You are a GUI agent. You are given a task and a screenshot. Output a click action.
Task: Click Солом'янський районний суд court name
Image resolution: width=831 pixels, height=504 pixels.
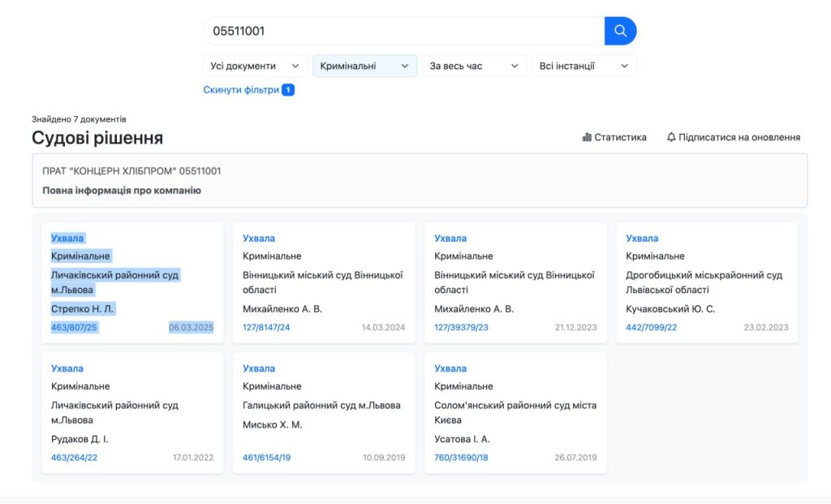(x=515, y=412)
